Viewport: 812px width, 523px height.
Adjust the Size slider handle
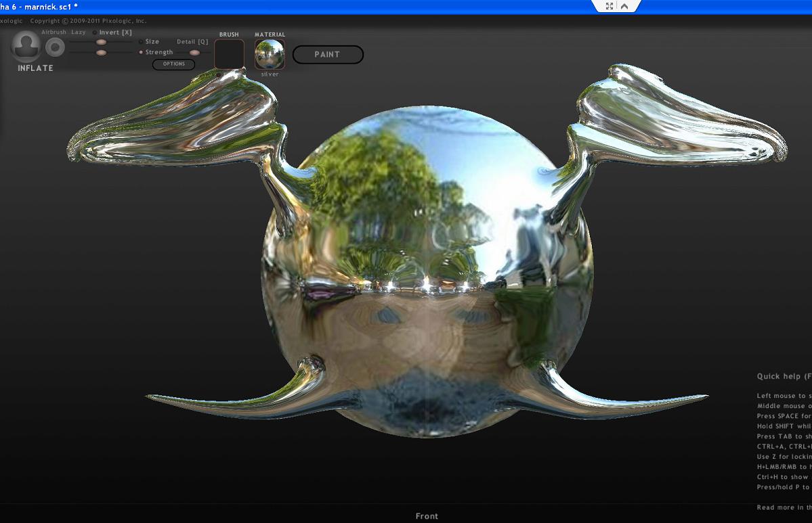point(102,42)
